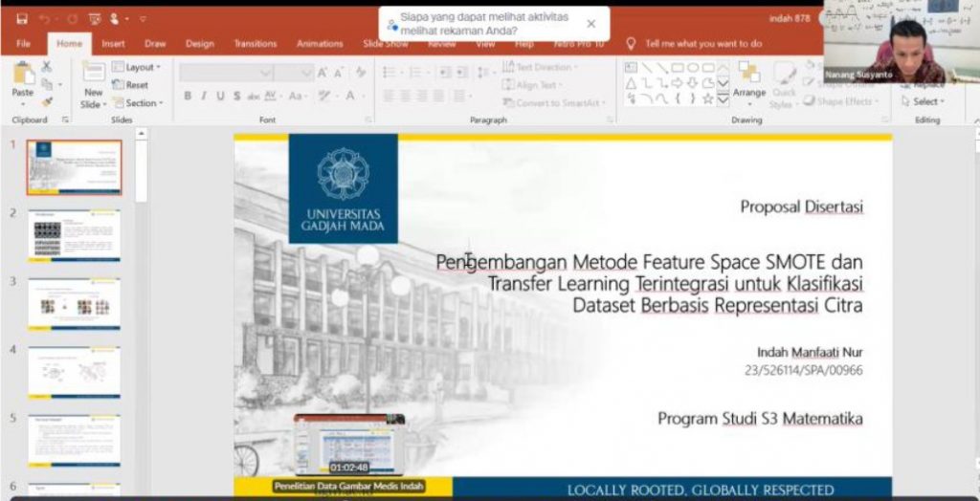Click the Cut scissors icon
Viewport: 980px width, 501px height.
[47, 66]
